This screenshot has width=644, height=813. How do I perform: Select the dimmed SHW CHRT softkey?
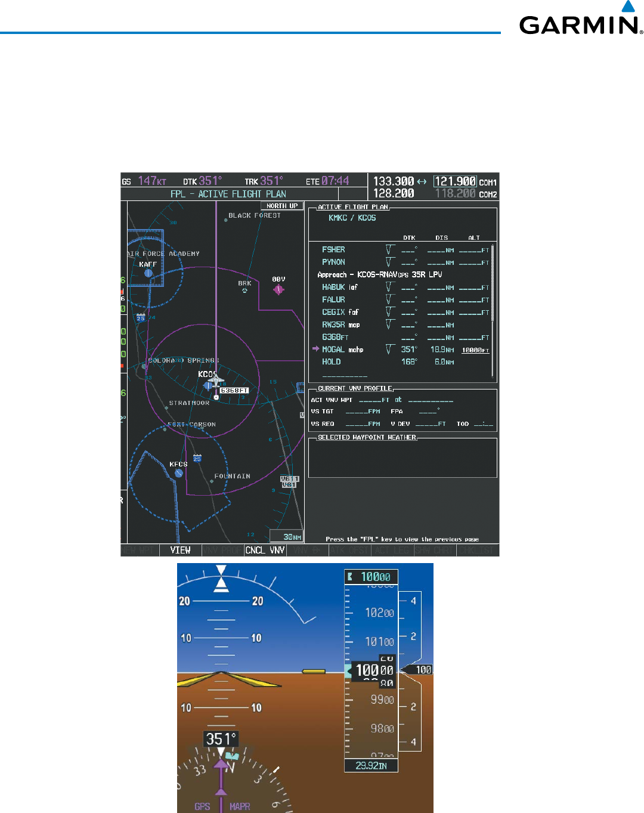pyautogui.click(x=435, y=550)
